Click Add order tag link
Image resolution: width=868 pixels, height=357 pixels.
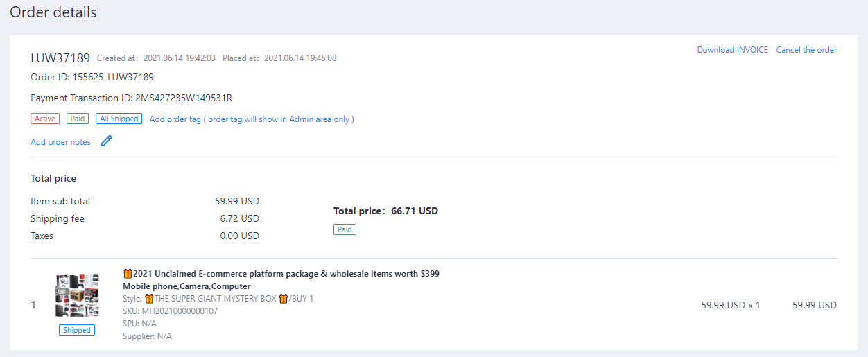pyautogui.click(x=252, y=119)
